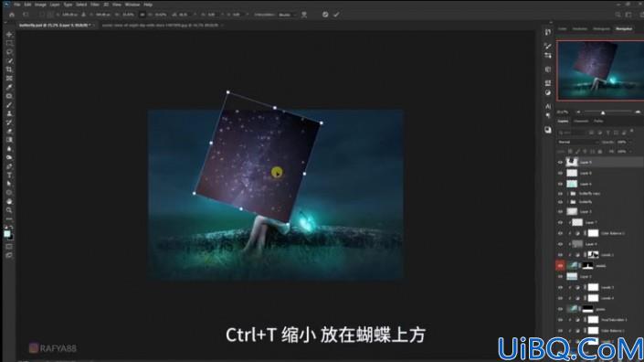
Task: Select the Horizontal Type tool
Action: 9,175
